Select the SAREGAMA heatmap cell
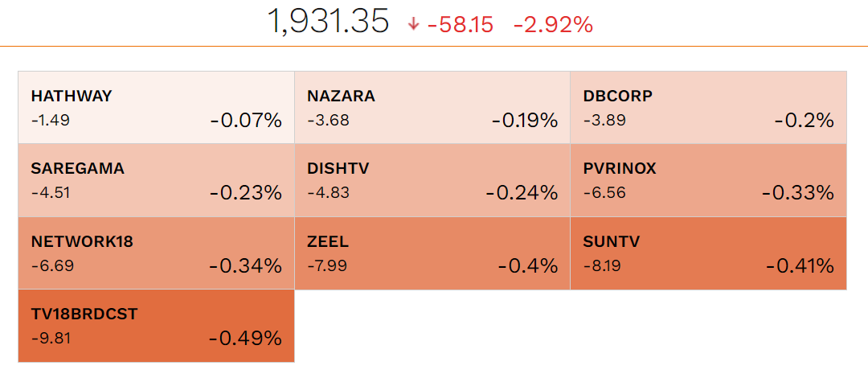This screenshot has height=374, width=868. coord(156,181)
